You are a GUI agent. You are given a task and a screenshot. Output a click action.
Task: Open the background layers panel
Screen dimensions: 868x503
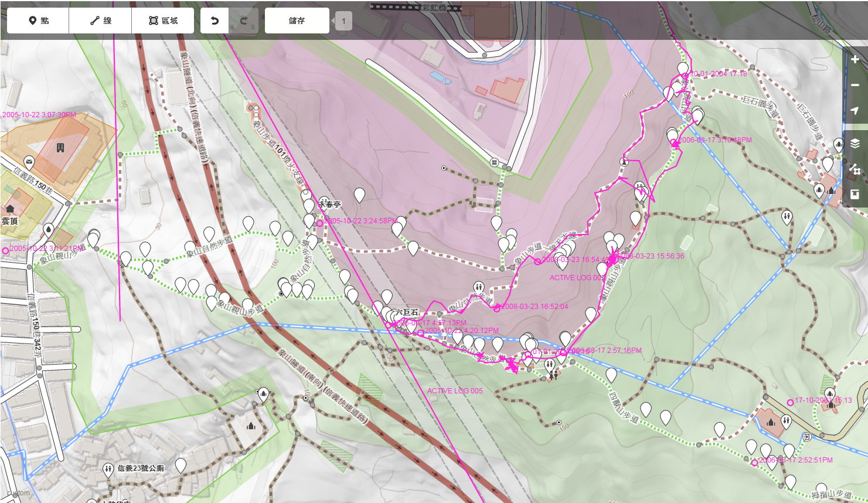855,144
